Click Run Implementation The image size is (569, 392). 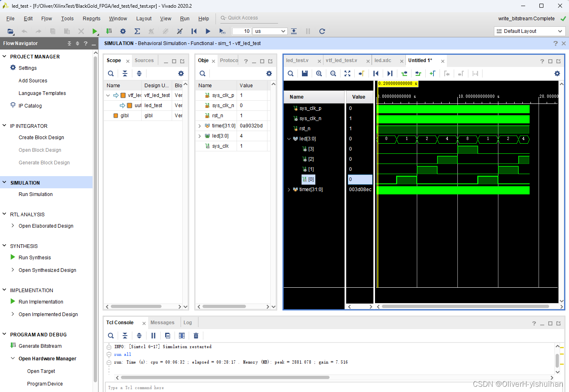[41, 302]
